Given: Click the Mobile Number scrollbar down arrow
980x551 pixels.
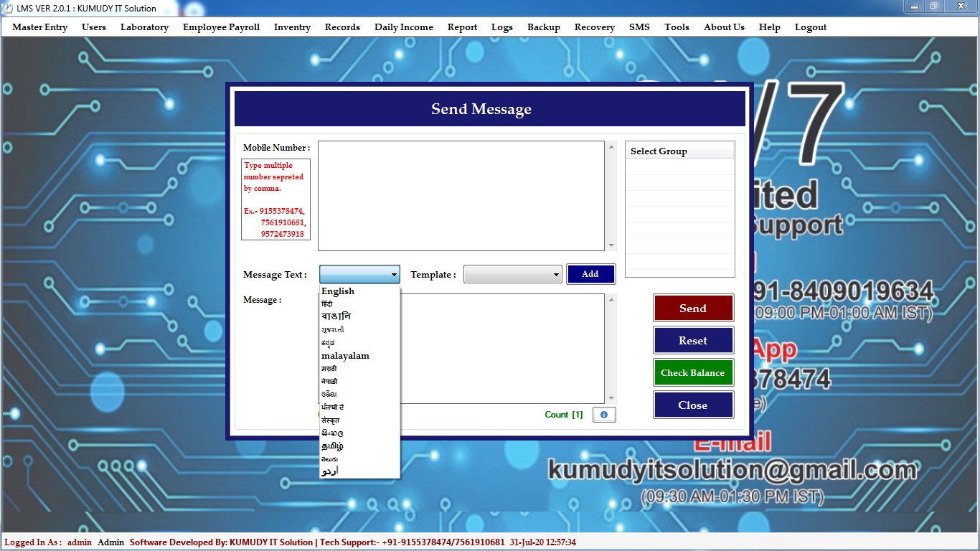Looking at the screenshot, I should pyautogui.click(x=611, y=245).
